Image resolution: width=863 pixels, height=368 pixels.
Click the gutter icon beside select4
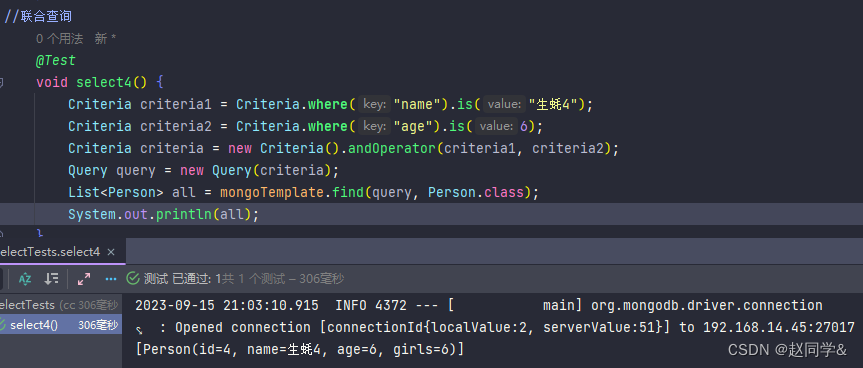(x=1, y=83)
